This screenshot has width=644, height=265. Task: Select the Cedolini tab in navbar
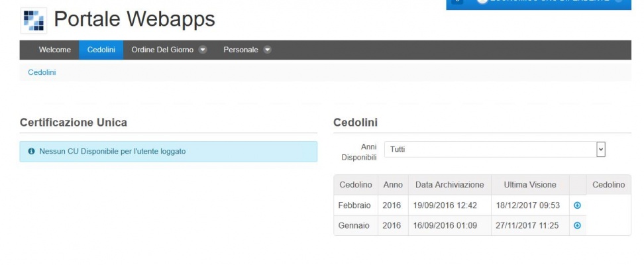101,50
